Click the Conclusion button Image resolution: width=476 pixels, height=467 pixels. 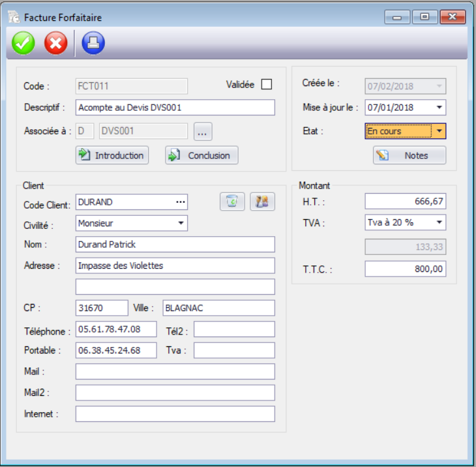(201, 155)
